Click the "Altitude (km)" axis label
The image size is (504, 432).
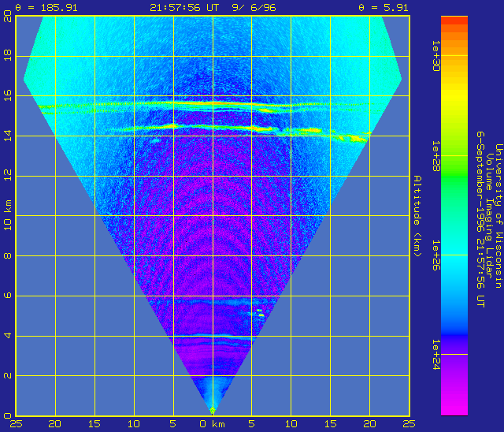point(417,216)
